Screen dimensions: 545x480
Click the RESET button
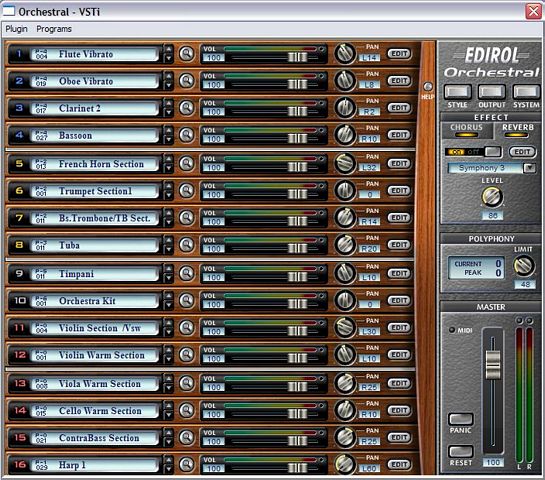tap(461, 451)
